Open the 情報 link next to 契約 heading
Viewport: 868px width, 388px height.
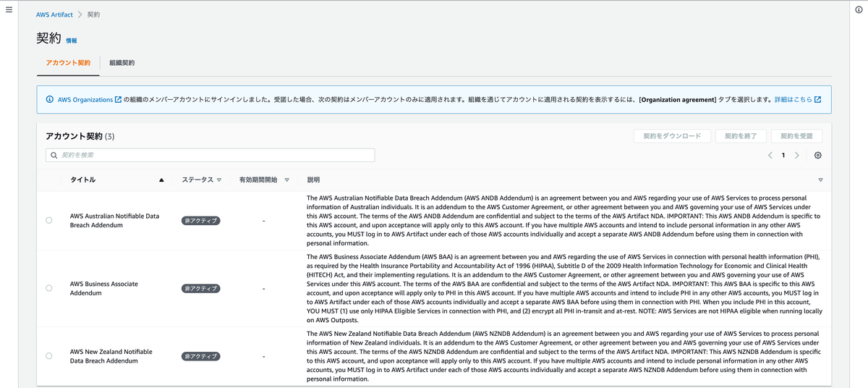[72, 41]
